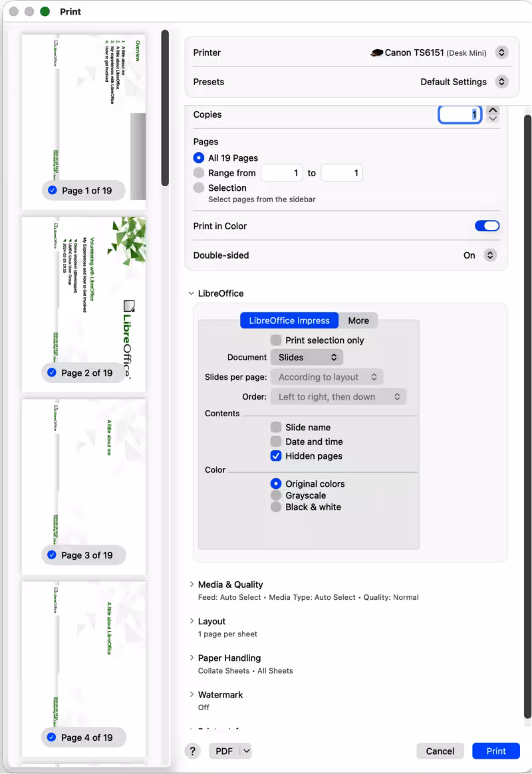
Task: Select Original colors radio option
Action: pos(276,483)
